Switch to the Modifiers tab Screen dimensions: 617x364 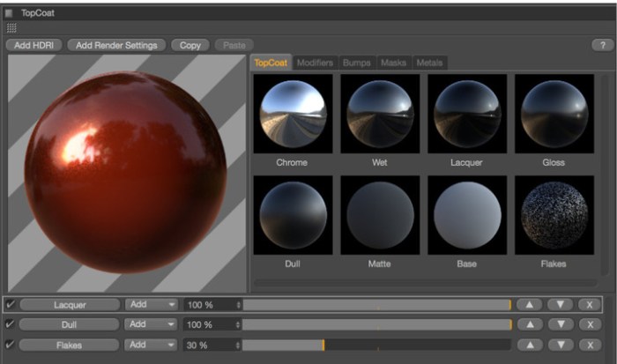pos(315,63)
